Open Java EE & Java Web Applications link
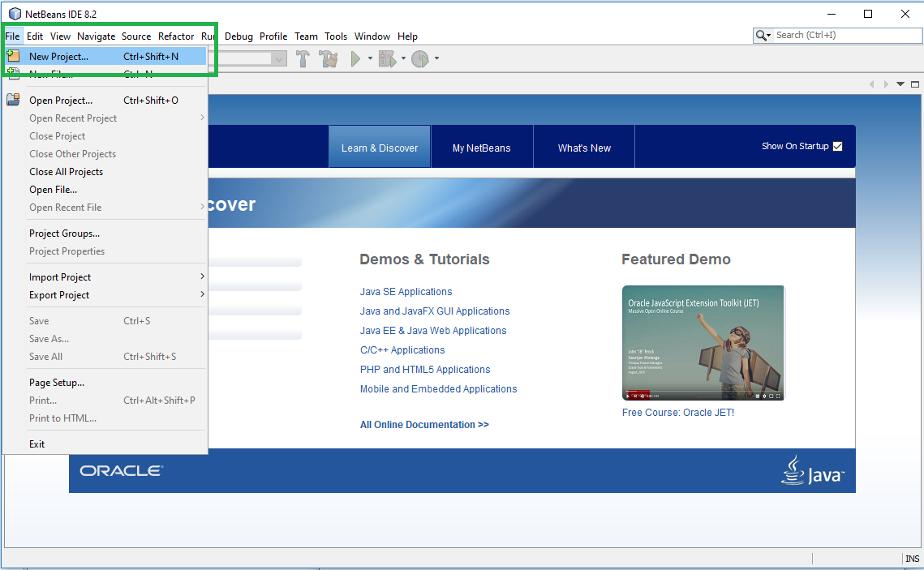Image resolution: width=924 pixels, height=570 pixels. (x=433, y=330)
